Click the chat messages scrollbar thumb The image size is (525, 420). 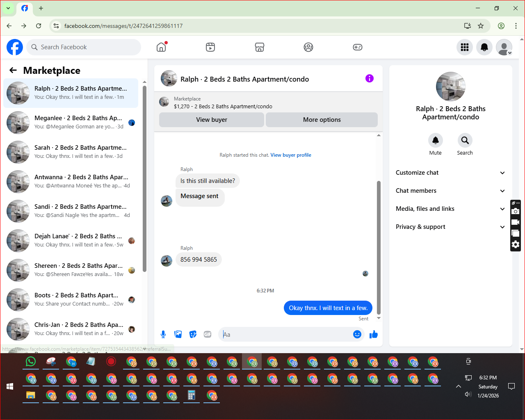click(x=379, y=247)
